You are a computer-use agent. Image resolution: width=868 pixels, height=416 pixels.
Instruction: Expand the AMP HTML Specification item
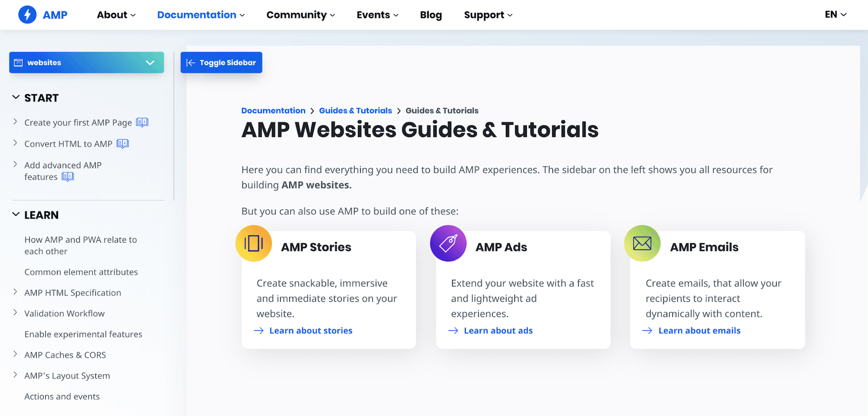(15, 292)
